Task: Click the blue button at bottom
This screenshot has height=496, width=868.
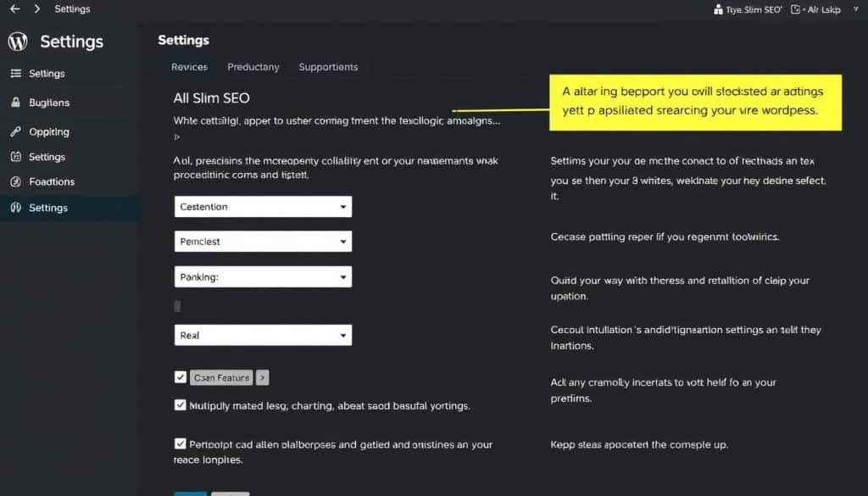Action: 191,493
